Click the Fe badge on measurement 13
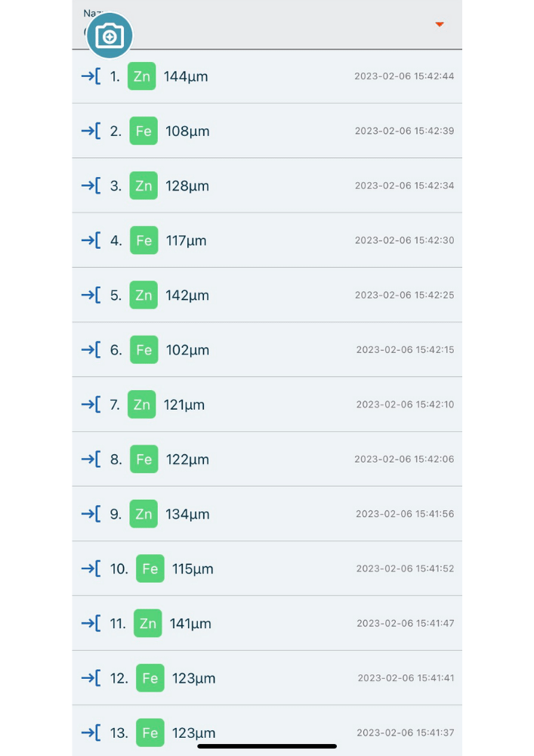Screen dimensions: 534x756 150,733
